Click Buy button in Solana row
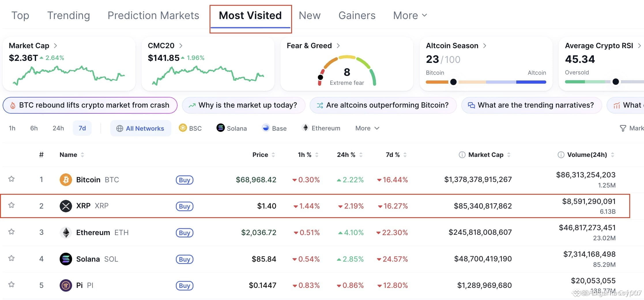This screenshot has height=300, width=644. pos(184,259)
